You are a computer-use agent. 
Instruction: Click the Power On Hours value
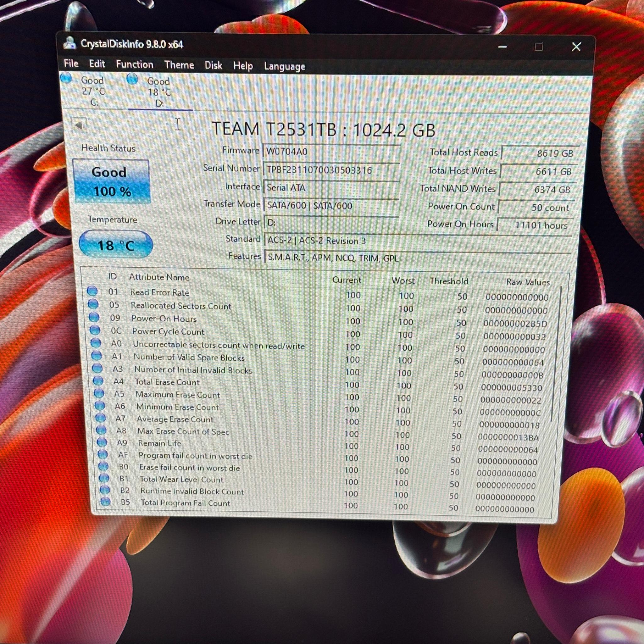535,225
